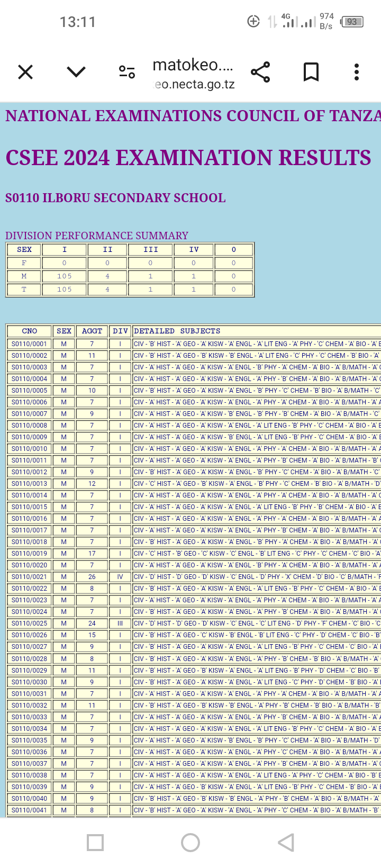Select NATIONAL EXAMINATIONS COUNCIL heading
This screenshot has width=381, height=868.
193,116
